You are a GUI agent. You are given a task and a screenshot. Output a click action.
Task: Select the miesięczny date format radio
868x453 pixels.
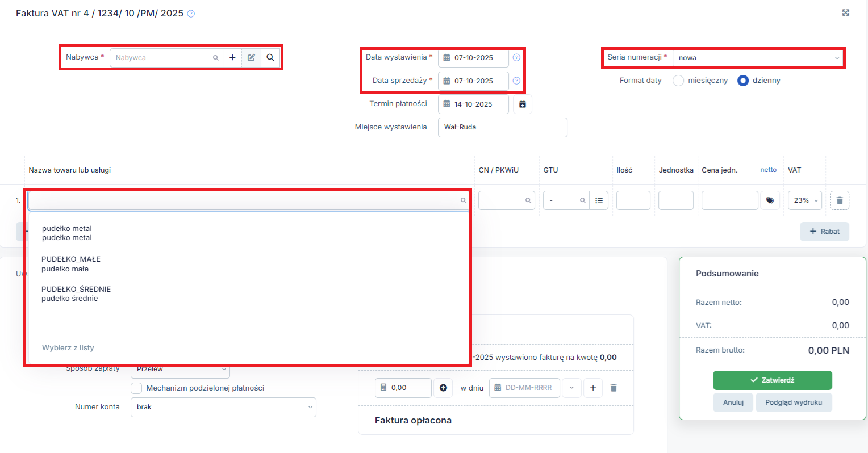(678, 81)
